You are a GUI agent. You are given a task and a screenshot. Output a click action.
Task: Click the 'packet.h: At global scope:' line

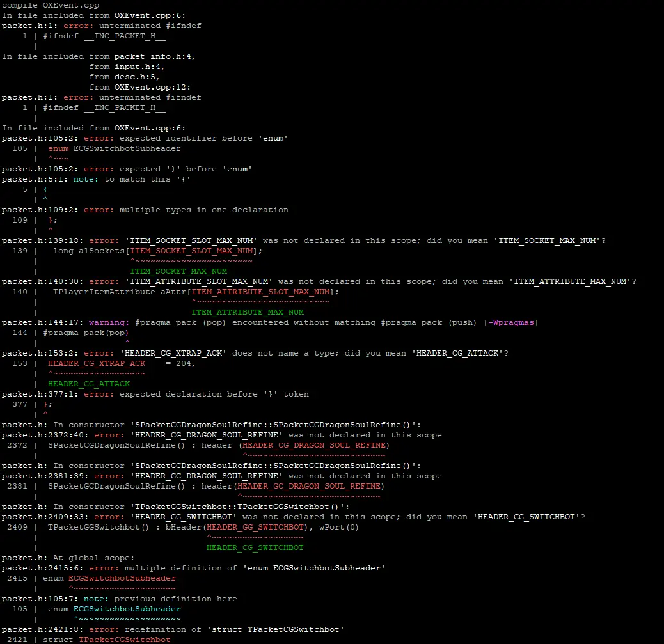(68, 558)
